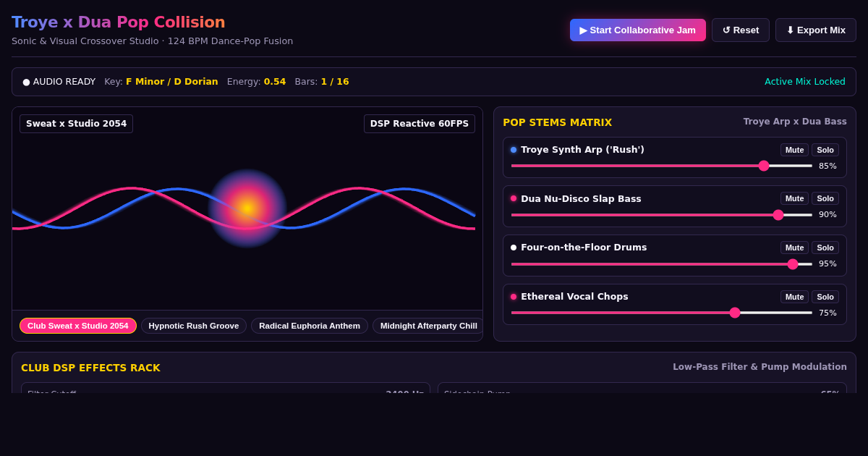Click the 75% value for Ethereal Vocal Chops
868x456 pixels.
coord(827,313)
